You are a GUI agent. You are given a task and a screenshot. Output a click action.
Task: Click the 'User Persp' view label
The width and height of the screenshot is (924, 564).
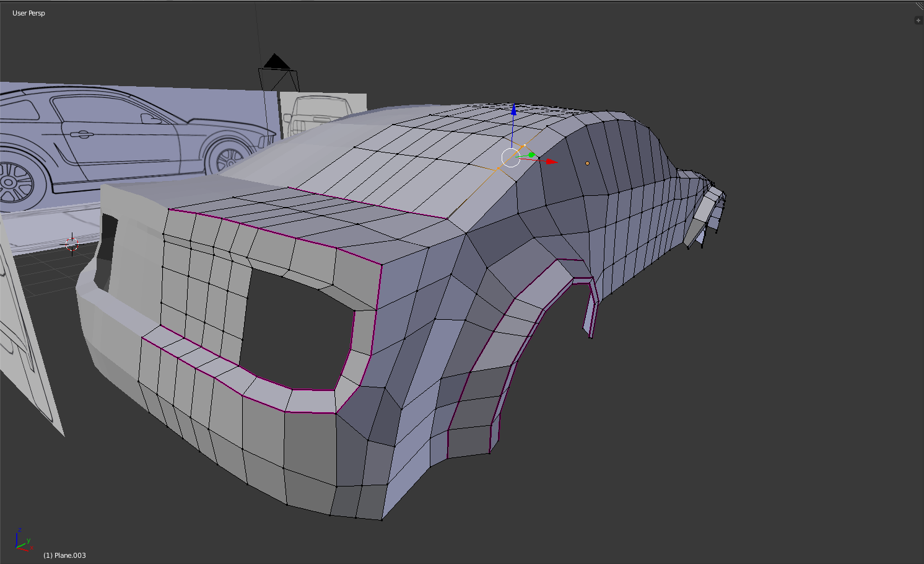pyautogui.click(x=28, y=13)
